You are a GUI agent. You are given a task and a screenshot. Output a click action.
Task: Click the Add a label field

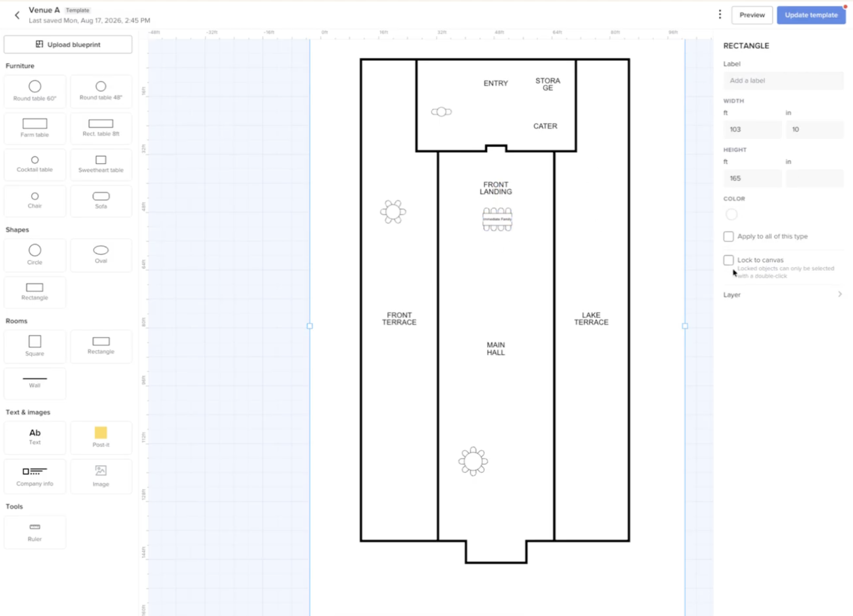[783, 80]
